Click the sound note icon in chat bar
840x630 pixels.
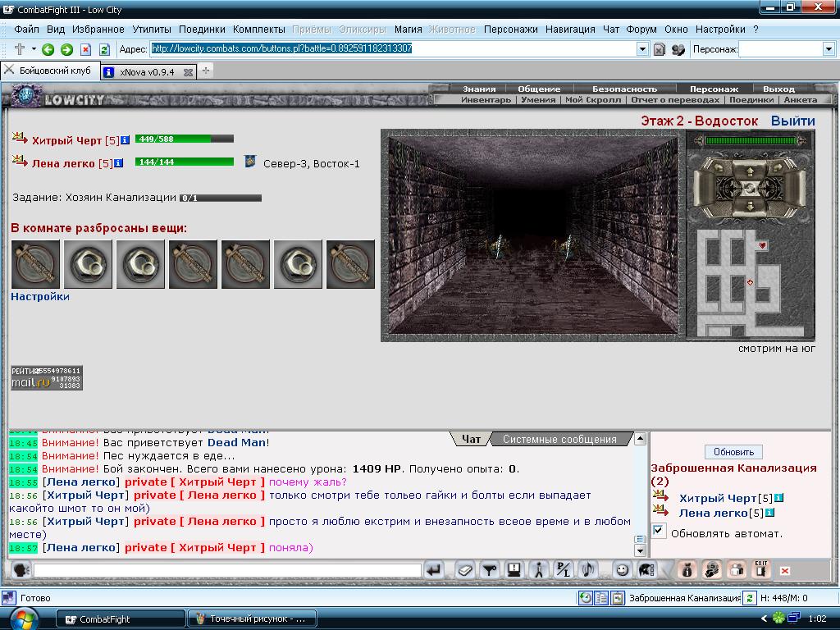[589, 570]
